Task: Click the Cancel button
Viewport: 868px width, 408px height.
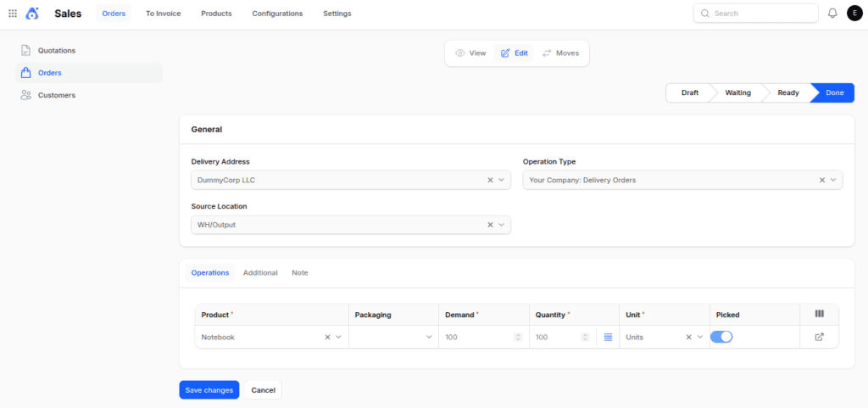Action: (264, 389)
